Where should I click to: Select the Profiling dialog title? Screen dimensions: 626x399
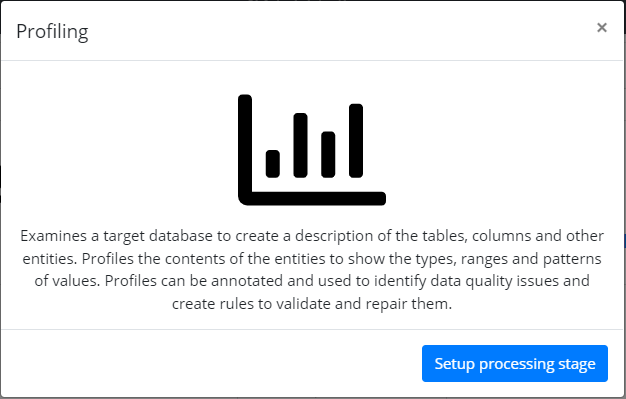coord(52,32)
